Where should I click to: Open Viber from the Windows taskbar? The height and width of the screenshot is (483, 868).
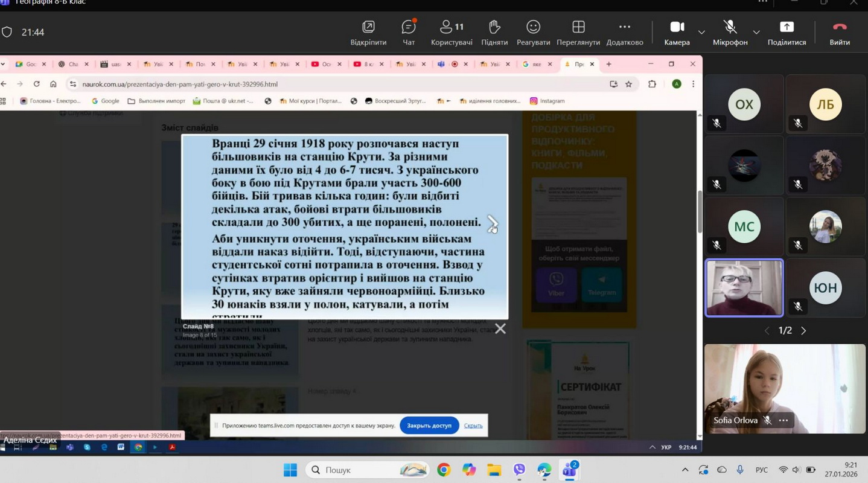click(x=519, y=470)
